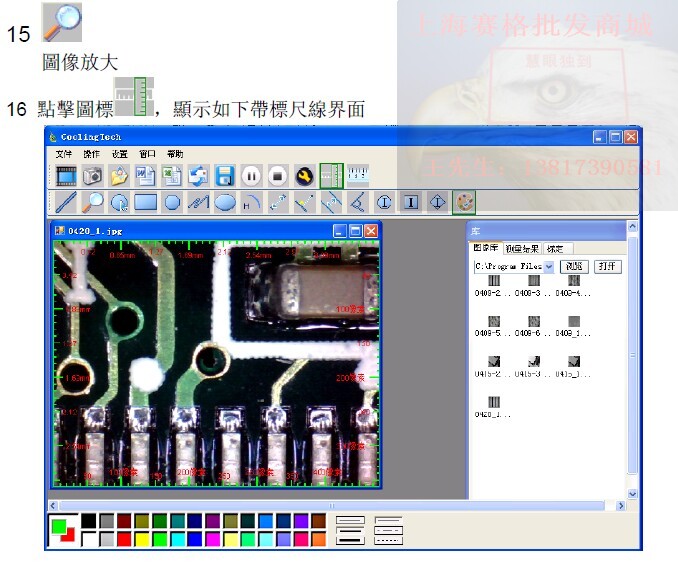The image size is (678, 567).
Task: Select the polygon shape tool
Action: coord(172,202)
